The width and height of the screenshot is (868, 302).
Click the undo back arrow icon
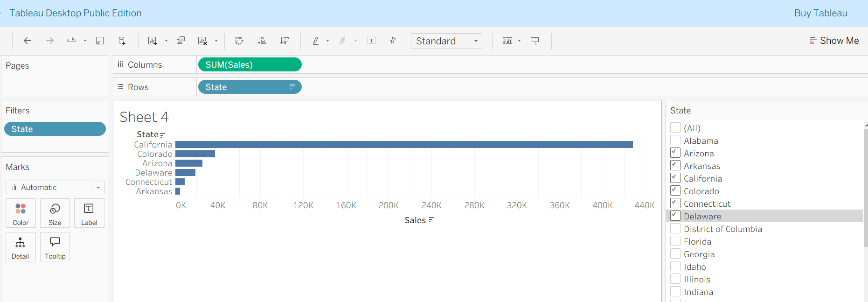click(28, 41)
